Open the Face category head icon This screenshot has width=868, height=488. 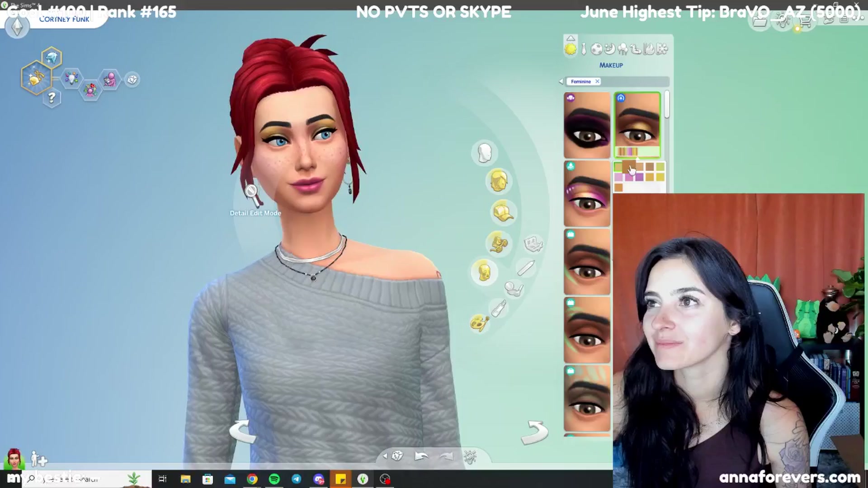[x=485, y=153]
